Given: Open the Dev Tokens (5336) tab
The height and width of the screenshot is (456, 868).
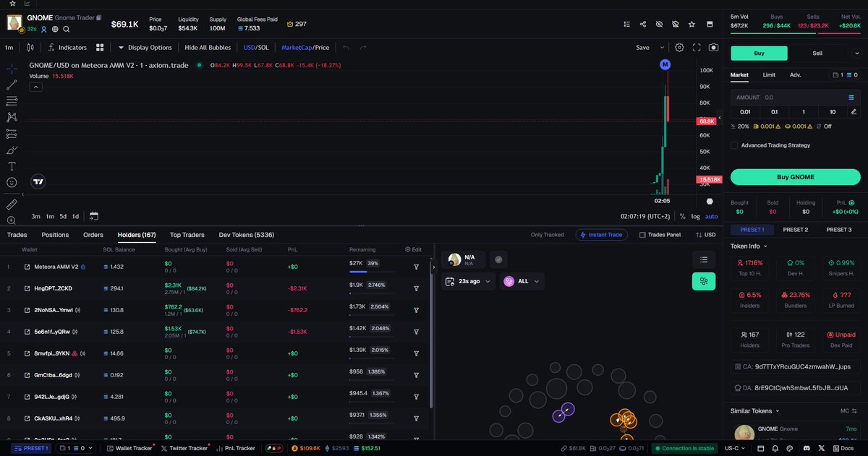Looking at the screenshot, I should tap(246, 235).
